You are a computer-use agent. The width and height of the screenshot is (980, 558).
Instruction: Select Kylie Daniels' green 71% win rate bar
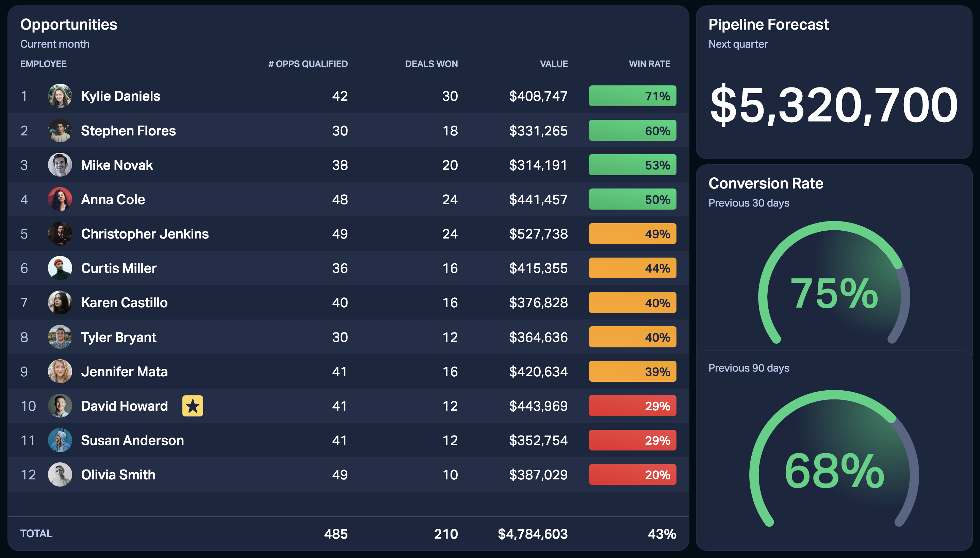coord(632,96)
